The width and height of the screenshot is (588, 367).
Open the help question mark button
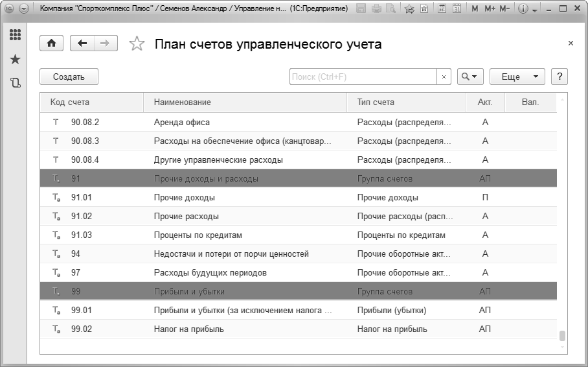click(x=559, y=77)
